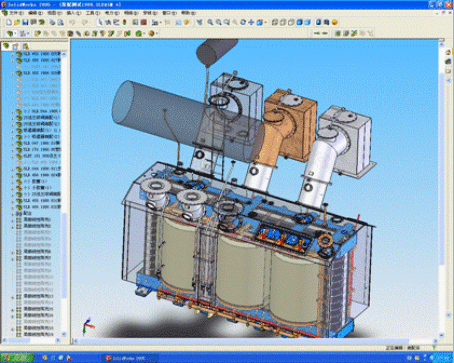Click the folder icon in right task pane

tap(448, 71)
